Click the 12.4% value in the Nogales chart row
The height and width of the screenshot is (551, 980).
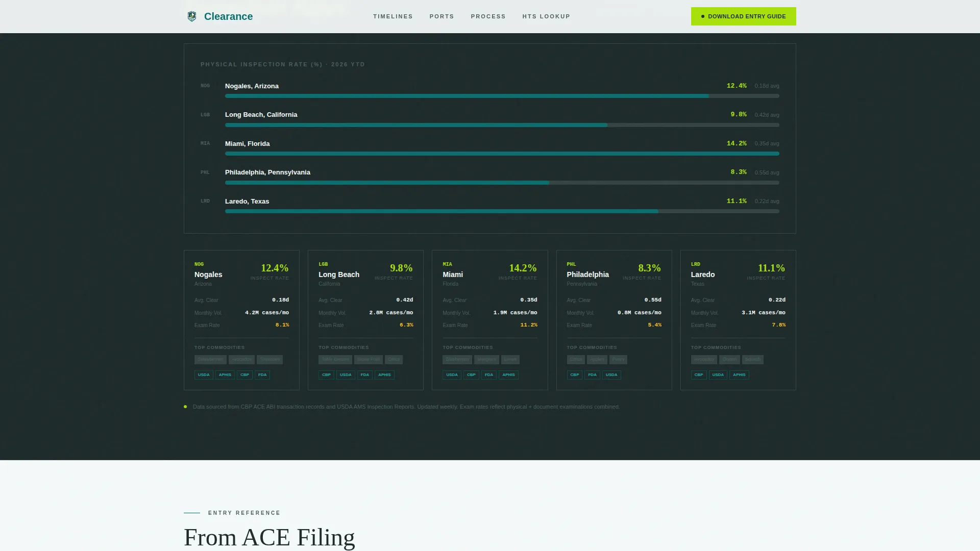click(x=737, y=86)
